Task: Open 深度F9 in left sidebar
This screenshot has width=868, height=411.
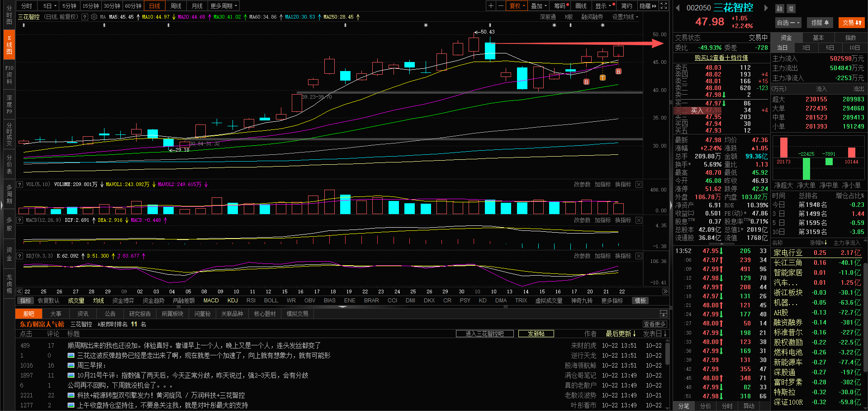Action: pos(9,105)
